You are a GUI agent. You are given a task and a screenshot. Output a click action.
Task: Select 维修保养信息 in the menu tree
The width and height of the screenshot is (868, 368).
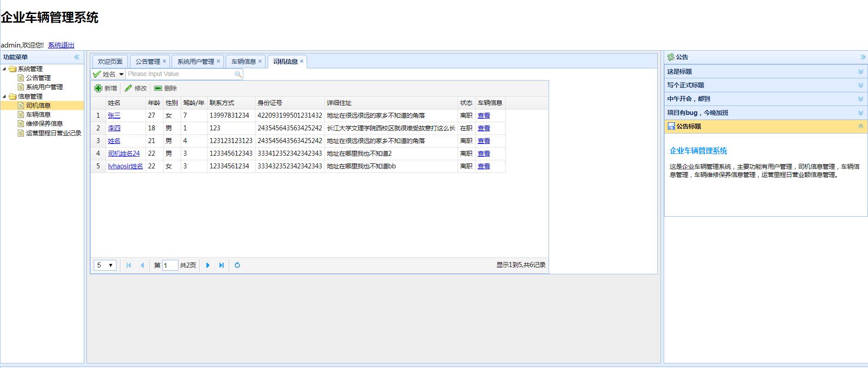tap(44, 124)
